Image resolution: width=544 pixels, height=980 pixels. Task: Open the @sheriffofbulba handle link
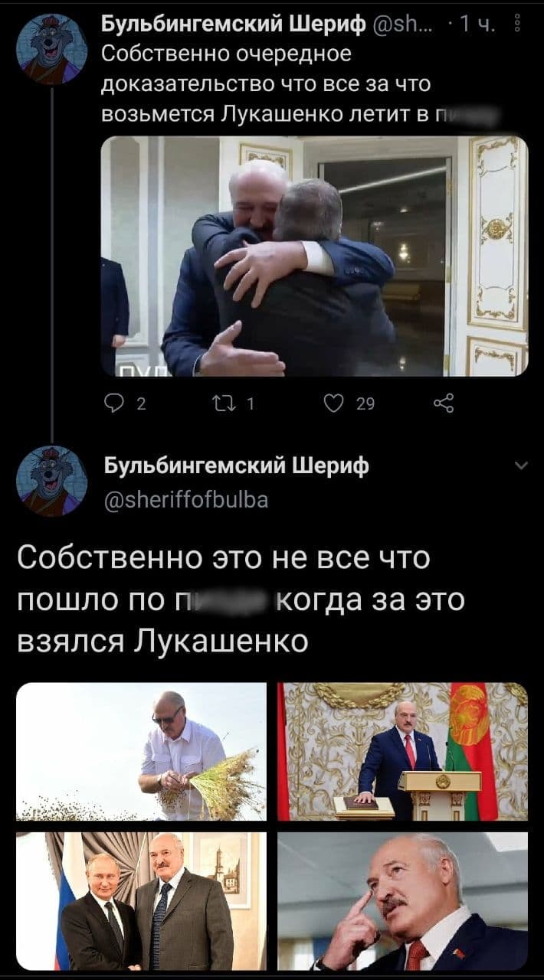pos(185,500)
